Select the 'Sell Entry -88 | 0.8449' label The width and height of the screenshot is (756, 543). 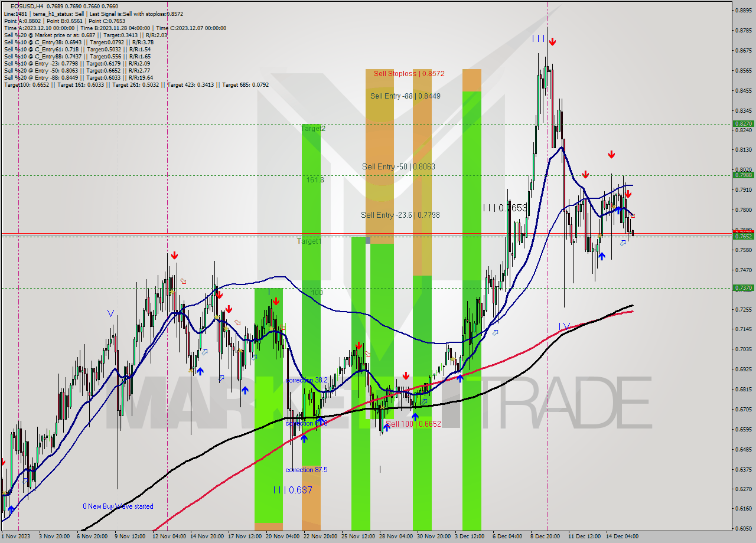tap(405, 96)
